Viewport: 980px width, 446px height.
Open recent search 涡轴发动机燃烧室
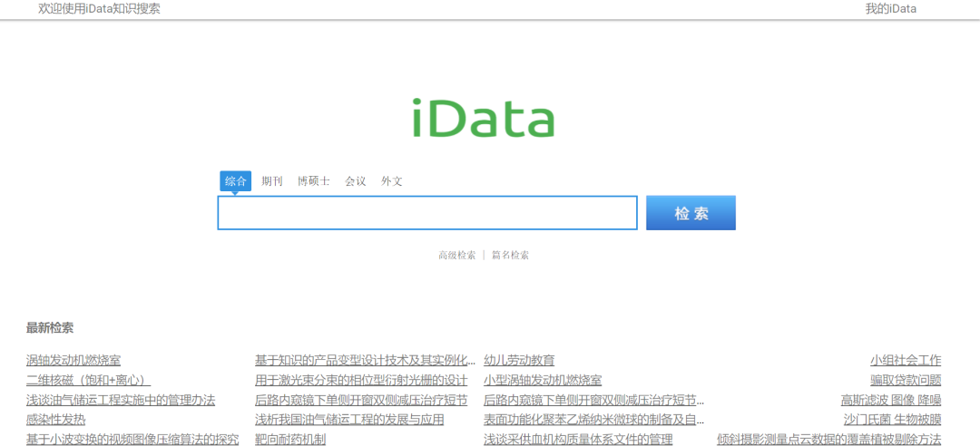73,361
